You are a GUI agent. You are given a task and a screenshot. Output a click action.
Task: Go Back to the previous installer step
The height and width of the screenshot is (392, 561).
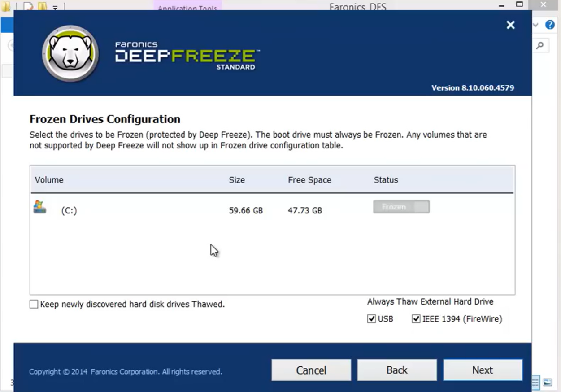tap(397, 370)
